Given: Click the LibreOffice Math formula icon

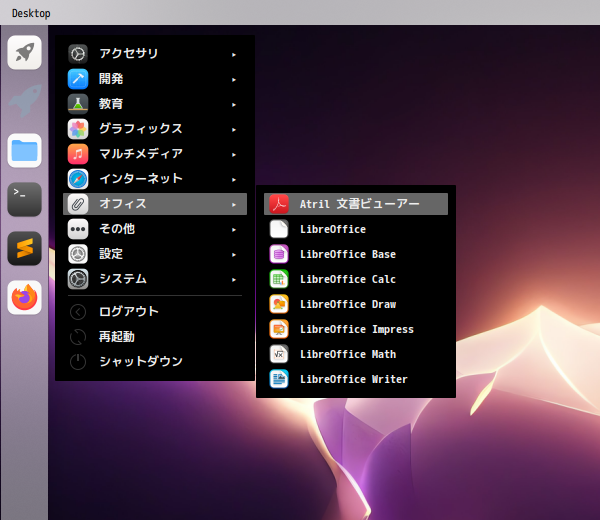Looking at the screenshot, I should click(x=279, y=354).
